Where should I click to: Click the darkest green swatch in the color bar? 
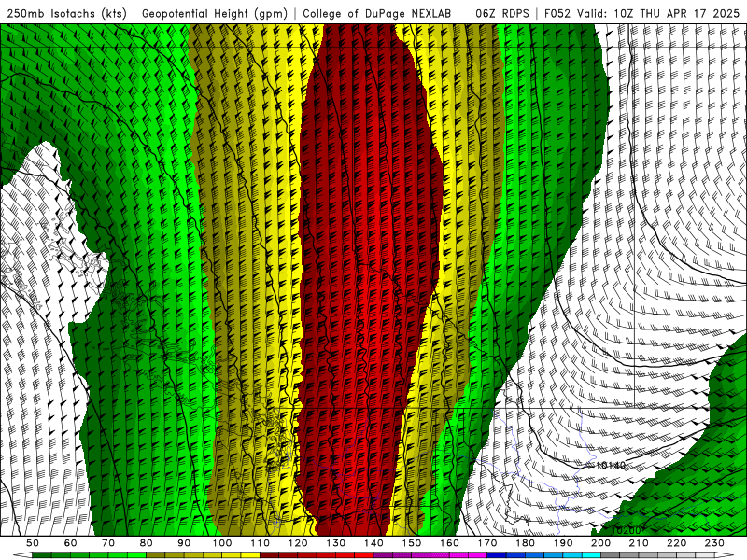pyautogui.click(x=42, y=555)
